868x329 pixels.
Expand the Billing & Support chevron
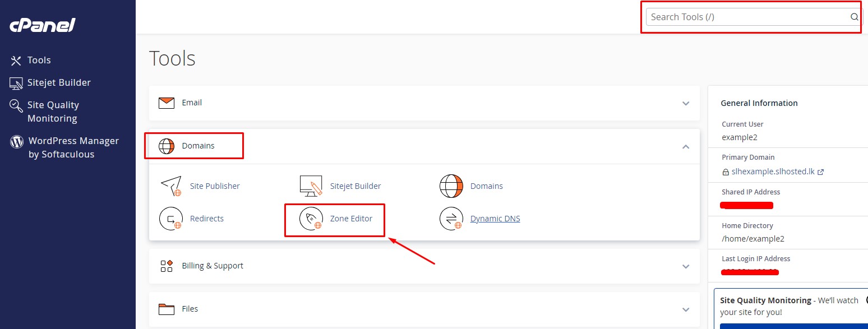pos(685,266)
